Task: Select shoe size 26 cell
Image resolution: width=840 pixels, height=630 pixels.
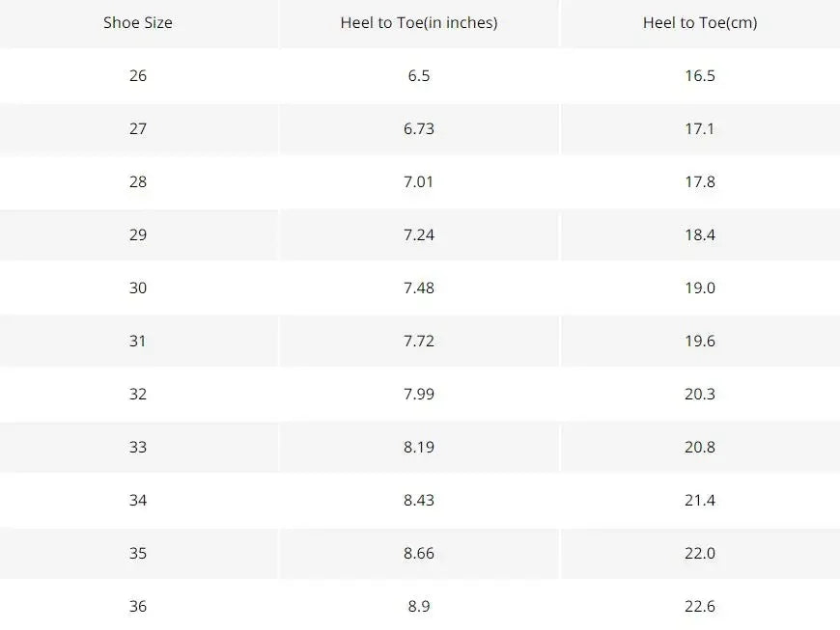Action: pyautogui.click(x=138, y=75)
